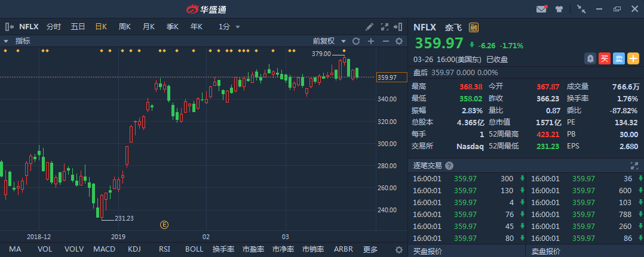The height and width of the screenshot is (257, 644).
Task: Switch to 五日 chart
Action: click(x=78, y=27)
